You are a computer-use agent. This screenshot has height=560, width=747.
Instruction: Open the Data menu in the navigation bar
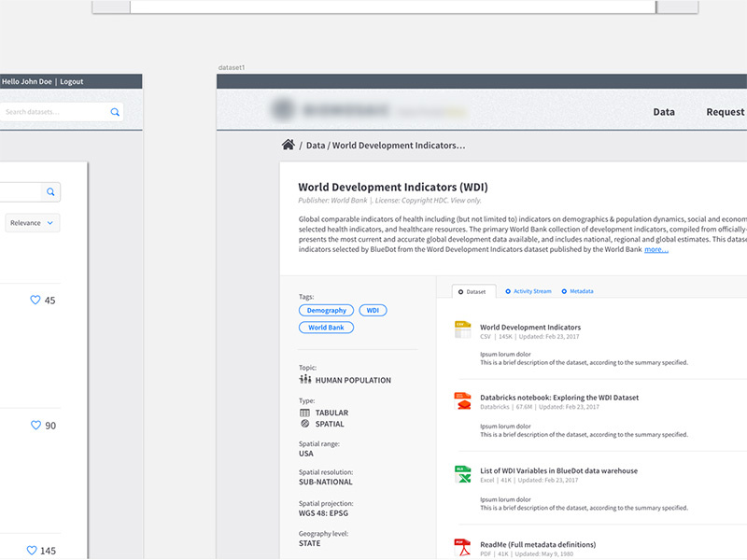tap(664, 112)
